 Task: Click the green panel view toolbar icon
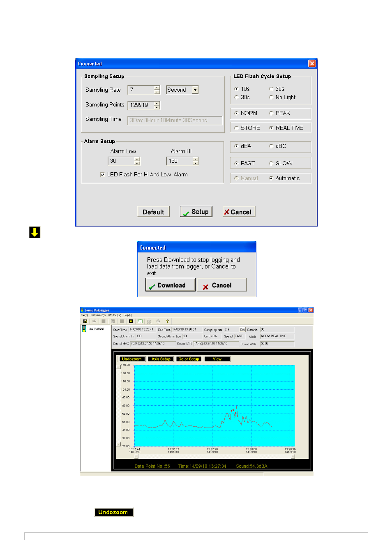(140, 321)
